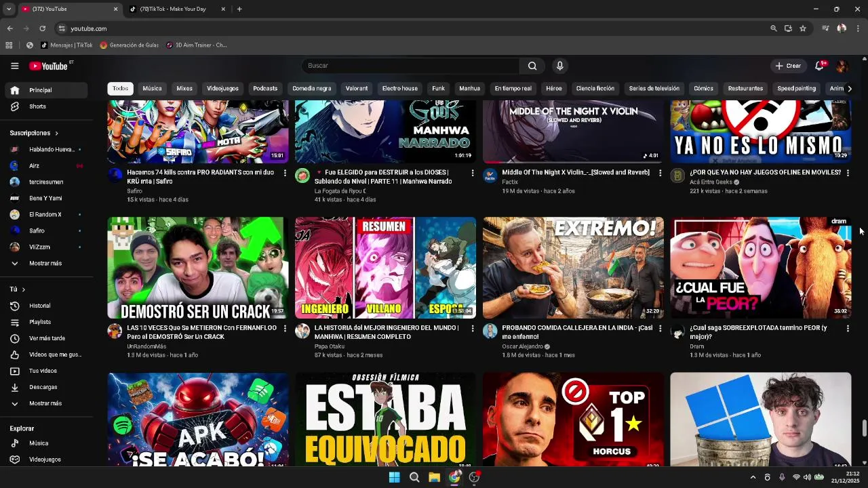
Task: Click the YouTube logo
Action: coord(48,66)
